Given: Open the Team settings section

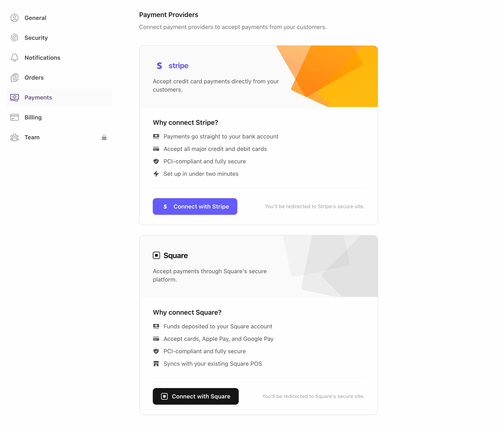Looking at the screenshot, I should [x=32, y=137].
